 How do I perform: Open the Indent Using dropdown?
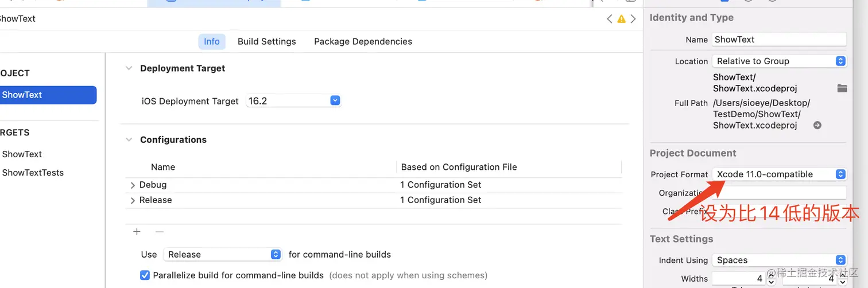point(840,260)
